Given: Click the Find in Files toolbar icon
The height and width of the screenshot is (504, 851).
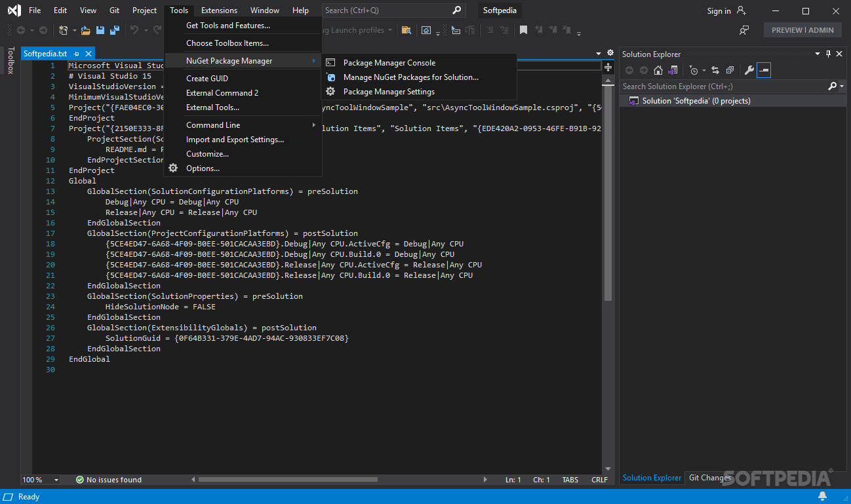Looking at the screenshot, I should point(406,30).
